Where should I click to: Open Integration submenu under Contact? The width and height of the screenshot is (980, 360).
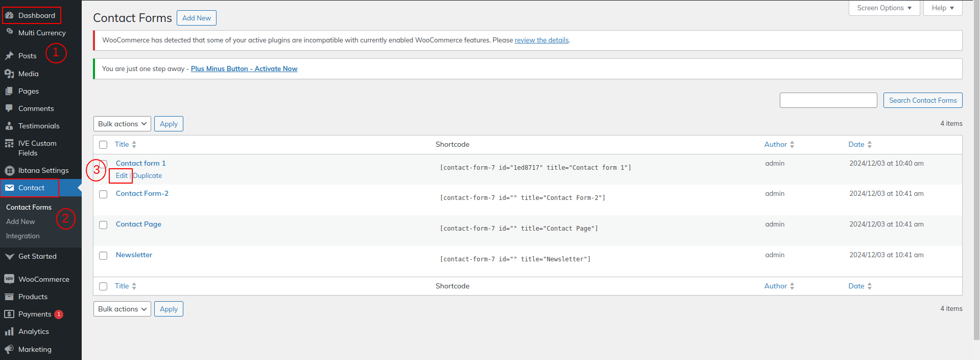point(22,236)
